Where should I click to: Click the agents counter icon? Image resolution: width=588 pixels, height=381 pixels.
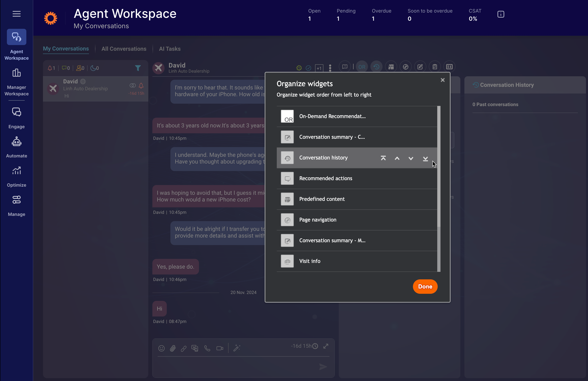click(x=80, y=68)
